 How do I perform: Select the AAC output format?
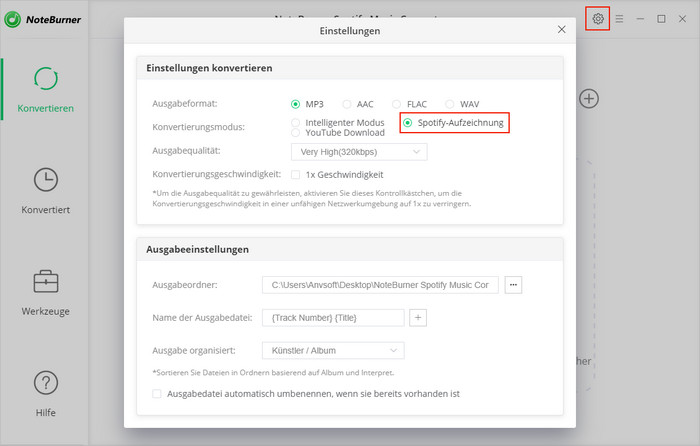347,104
